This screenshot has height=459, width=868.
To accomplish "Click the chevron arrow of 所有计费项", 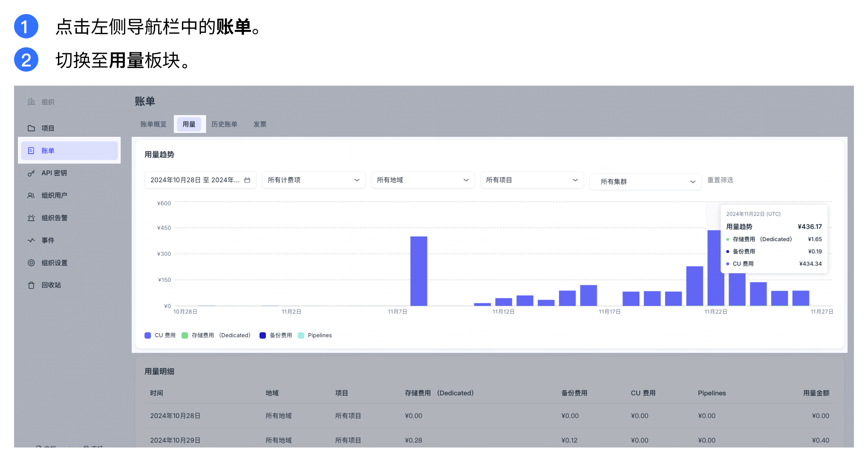I will (x=357, y=180).
